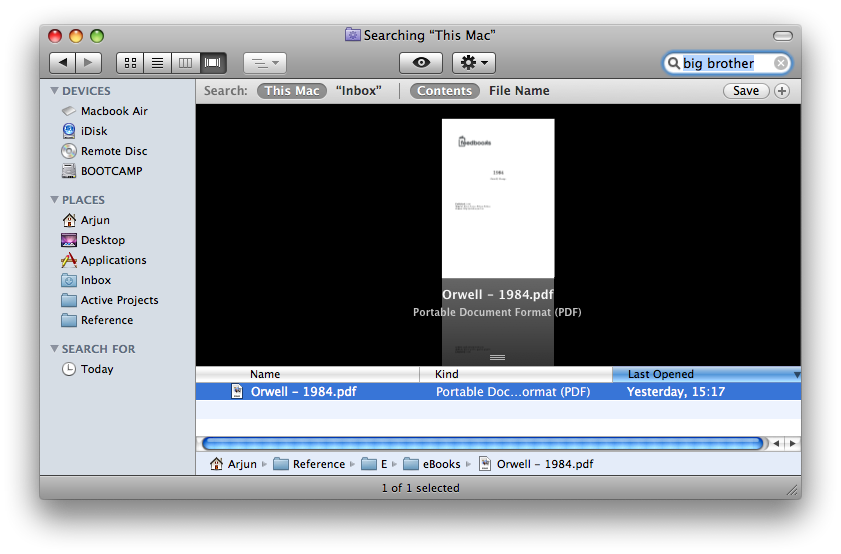The image size is (841, 554).
Task: Reverse sort on Last Opened column
Action: [707, 374]
